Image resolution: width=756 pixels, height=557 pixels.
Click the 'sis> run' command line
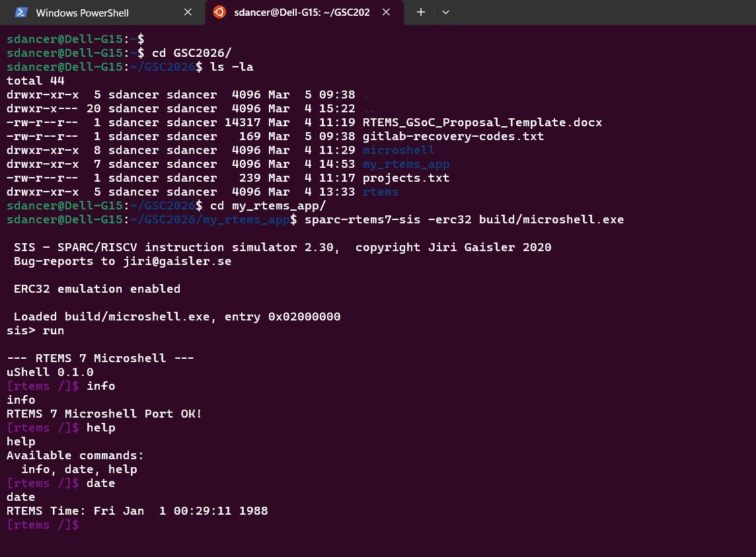click(x=35, y=330)
